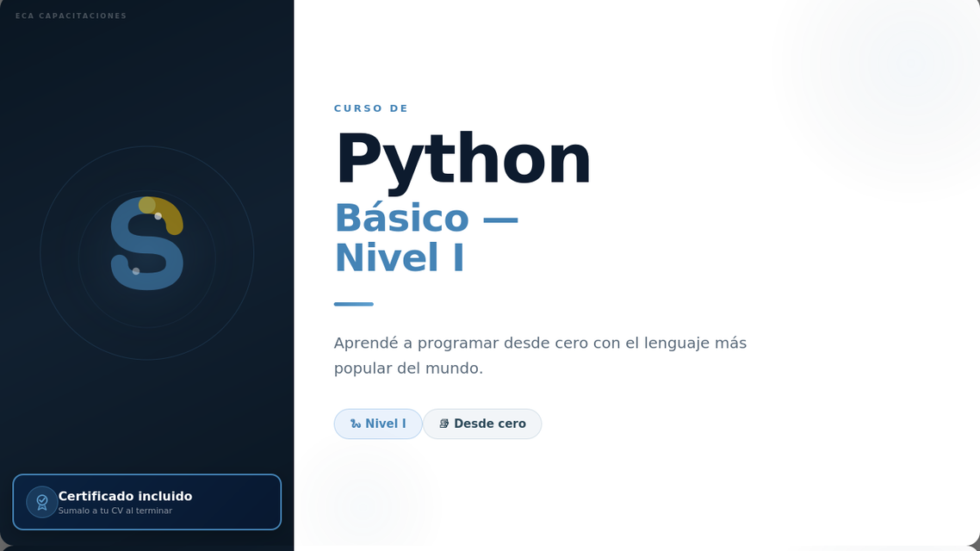
Task: Click the yellow arc of the Python logo
Action: (171, 214)
